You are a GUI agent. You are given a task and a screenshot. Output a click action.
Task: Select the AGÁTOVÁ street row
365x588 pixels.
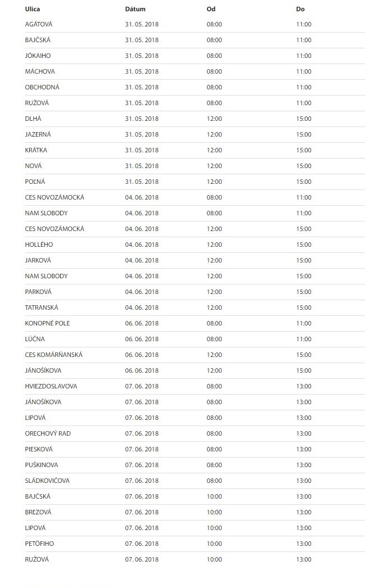pos(193,24)
